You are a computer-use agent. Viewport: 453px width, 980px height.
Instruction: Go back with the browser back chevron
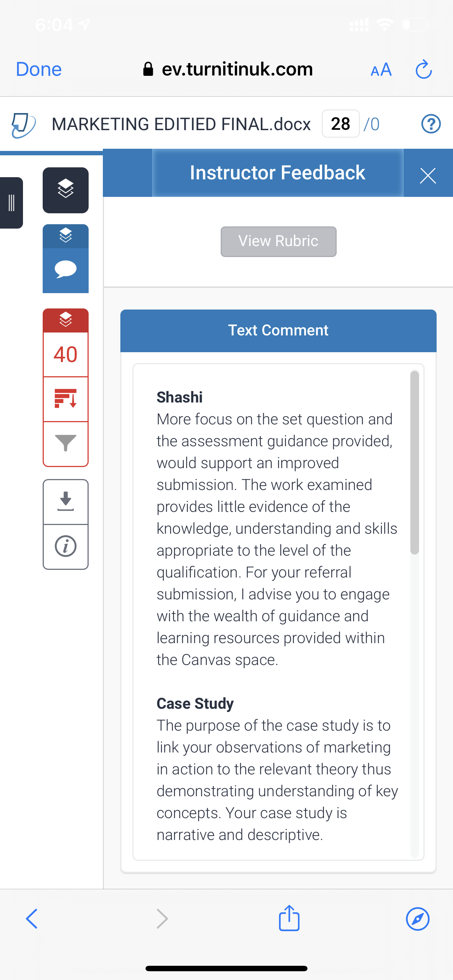pyautogui.click(x=32, y=919)
